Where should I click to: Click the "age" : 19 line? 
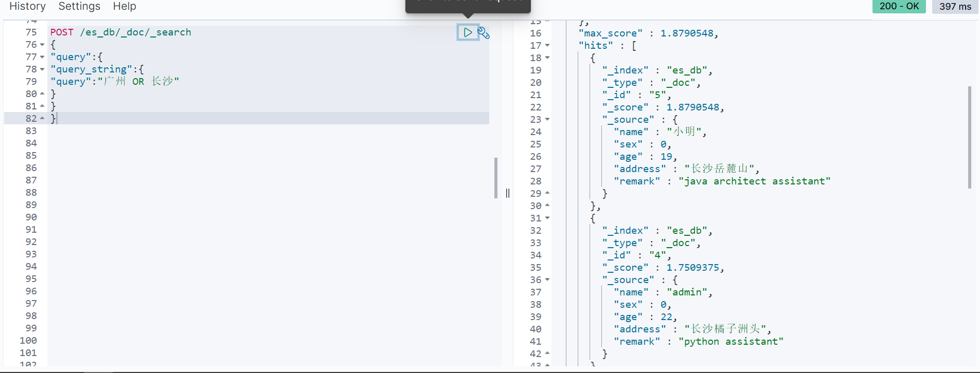click(x=645, y=157)
